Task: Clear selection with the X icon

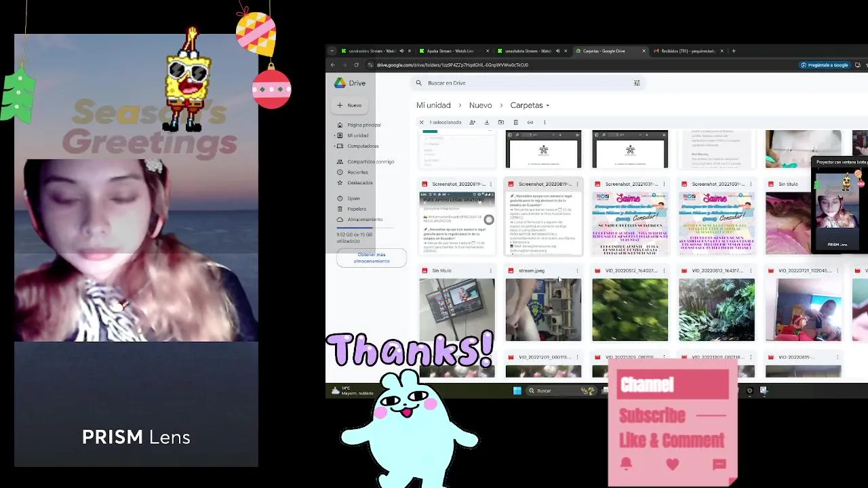Action: 421,122
